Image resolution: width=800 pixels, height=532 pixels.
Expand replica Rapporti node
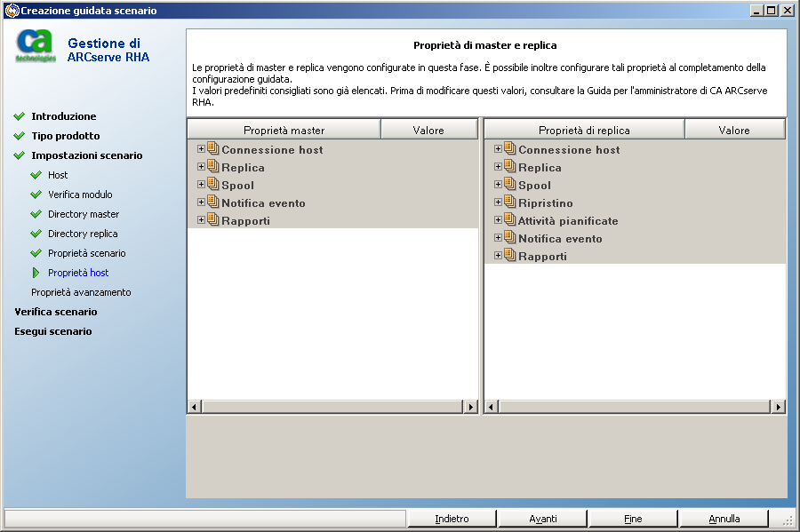[498, 256]
